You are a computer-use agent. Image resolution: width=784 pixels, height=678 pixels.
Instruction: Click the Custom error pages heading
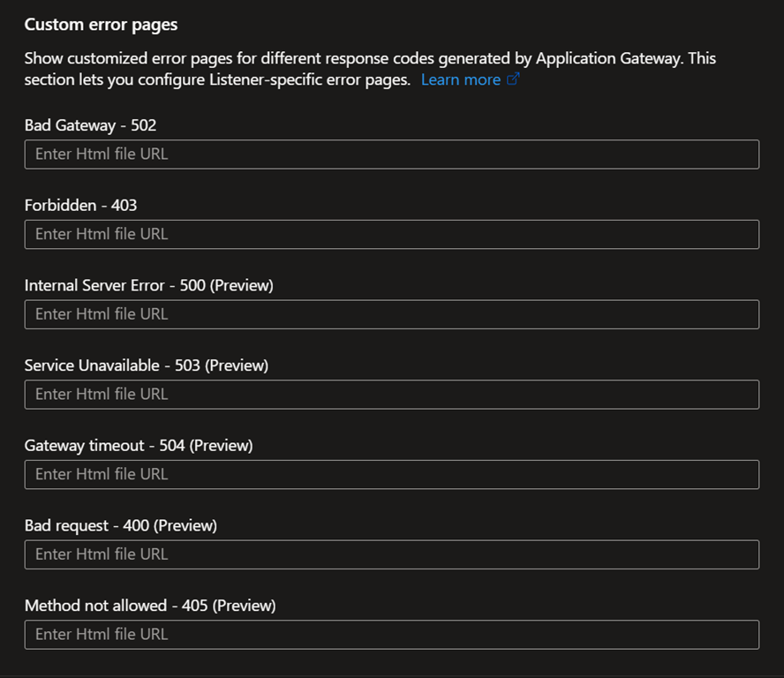click(101, 25)
